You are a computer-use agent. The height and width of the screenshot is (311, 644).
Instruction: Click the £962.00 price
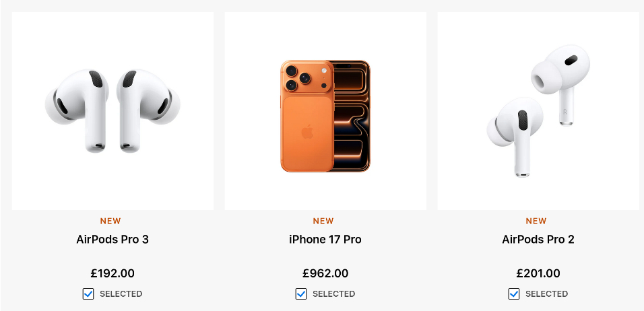(325, 273)
